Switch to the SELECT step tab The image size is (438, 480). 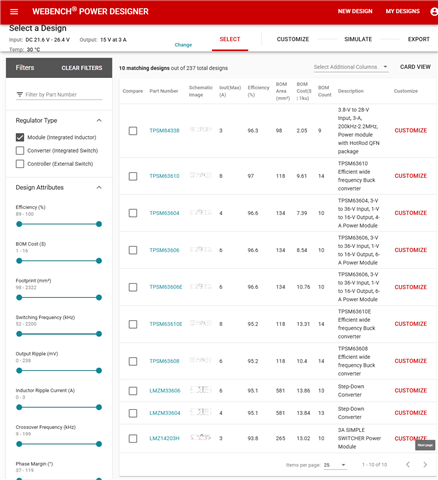point(230,39)
